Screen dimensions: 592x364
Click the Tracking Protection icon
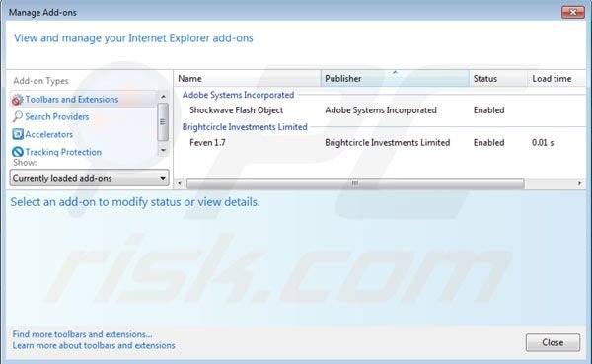coord(18,152)
